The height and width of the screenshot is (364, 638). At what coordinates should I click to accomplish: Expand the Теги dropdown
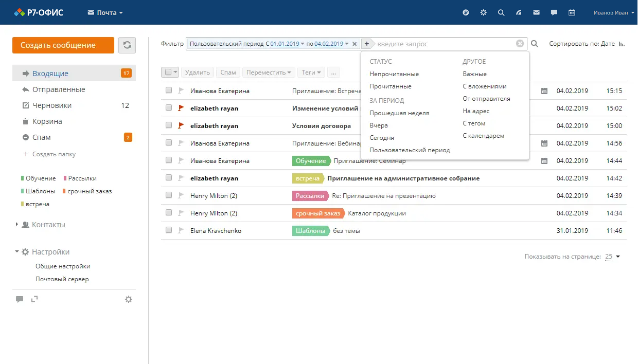pyautogui.click(x=311, y=72)
